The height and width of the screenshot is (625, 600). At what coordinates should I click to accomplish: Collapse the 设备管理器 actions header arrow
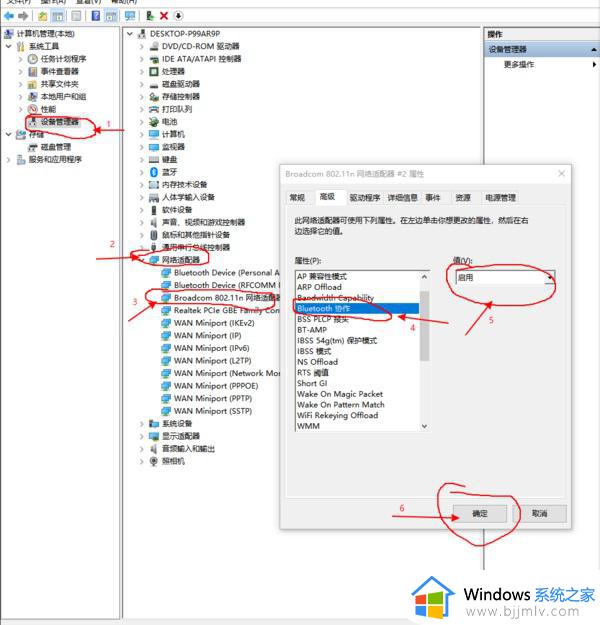594,49
